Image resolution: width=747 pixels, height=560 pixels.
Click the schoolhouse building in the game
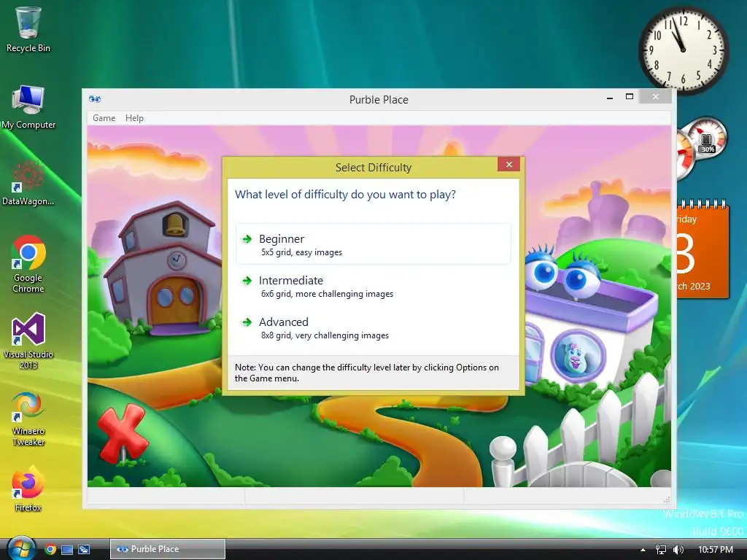click(164, 269)
